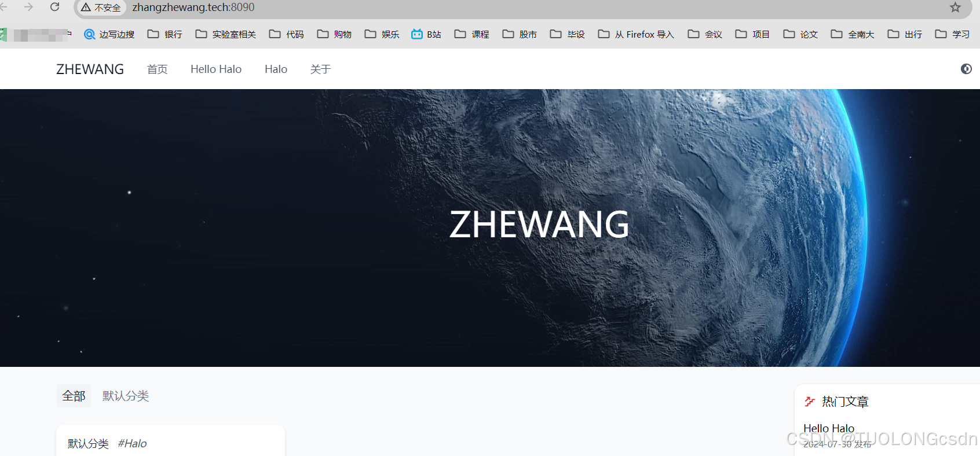The width and height of the screenshot is (980, 456).
Task: Open the 代码 bookmark folder
Action: click(287, 34)
